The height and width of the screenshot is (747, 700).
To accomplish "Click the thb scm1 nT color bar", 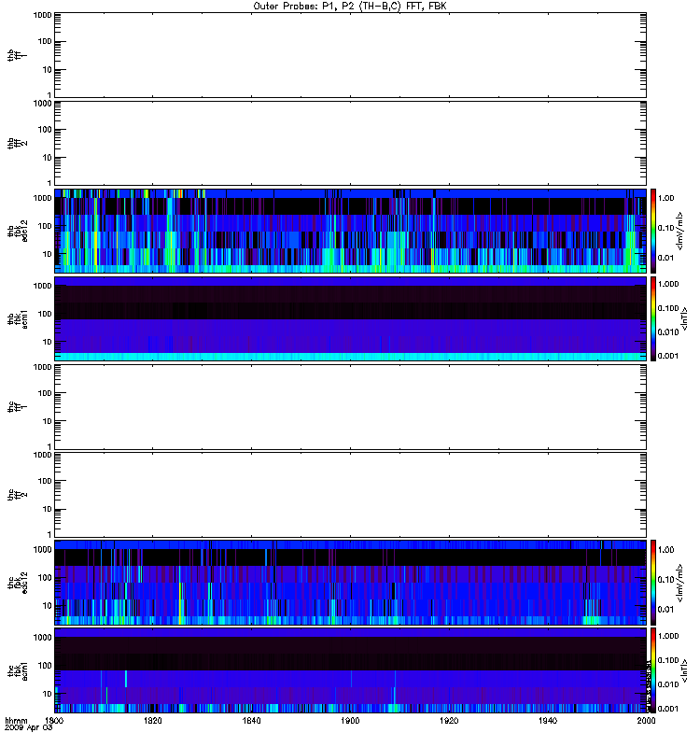I will pyautogui.click(x=653, y=318).
